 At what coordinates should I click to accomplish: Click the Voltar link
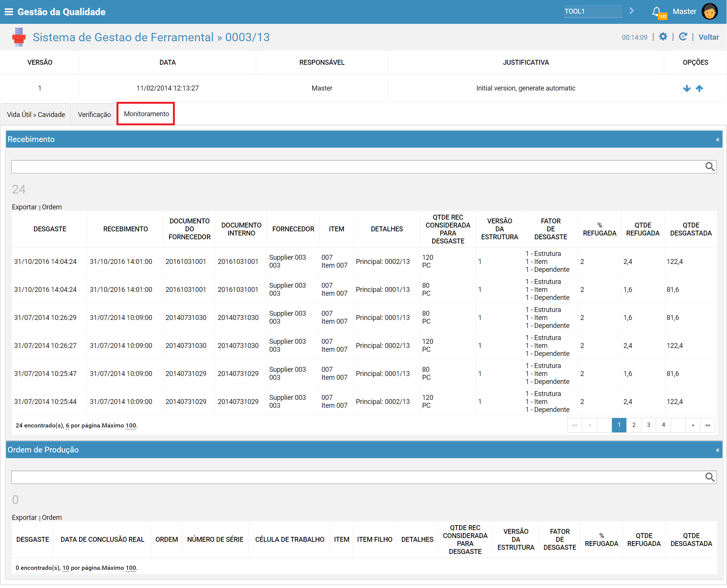point(708,37)
